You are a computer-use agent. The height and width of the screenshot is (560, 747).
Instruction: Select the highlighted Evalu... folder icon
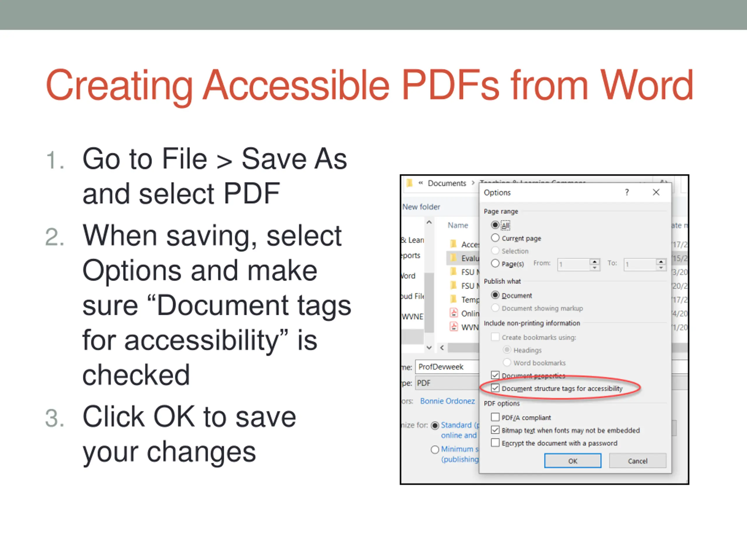click(x=453, y=258)
